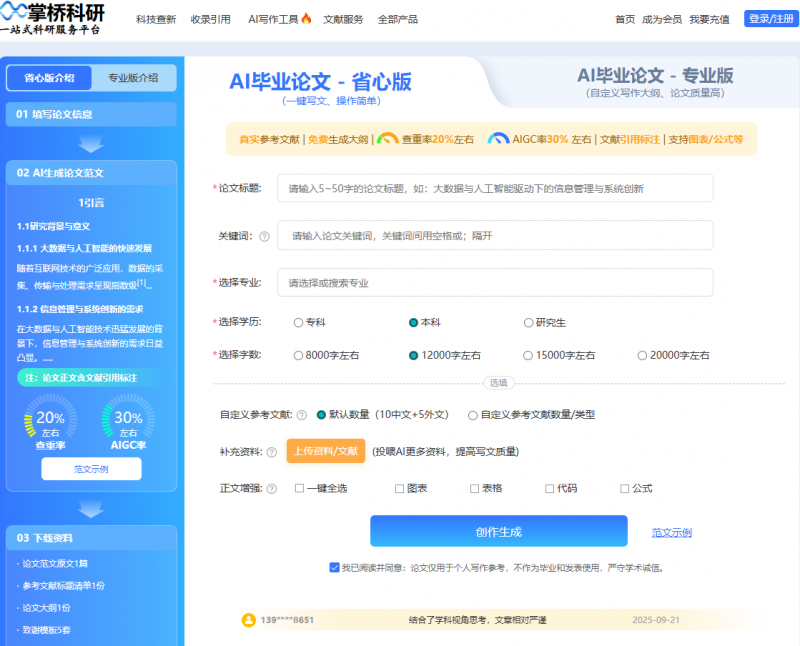Enable the 图表 content enhancement checkbox
Viewport: 800px width, 646px height.
[x=399, y=487]
